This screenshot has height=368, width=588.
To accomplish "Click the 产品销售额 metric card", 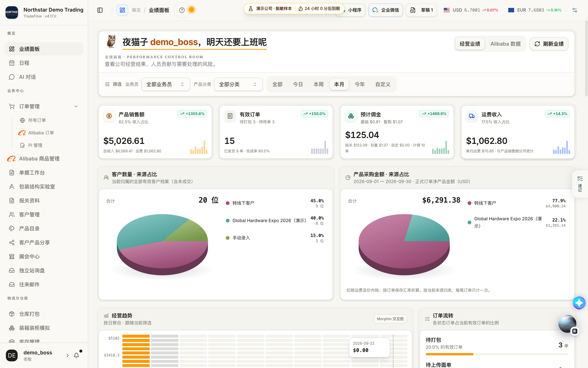I will click(155, 132).
